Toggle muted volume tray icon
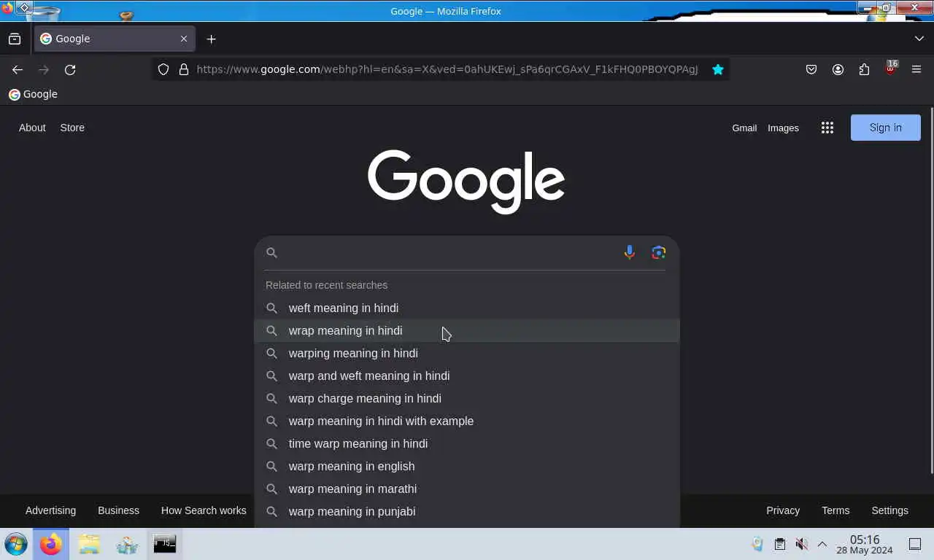Image resolution: width=934 pixels, height=560 pixels. 801,544
